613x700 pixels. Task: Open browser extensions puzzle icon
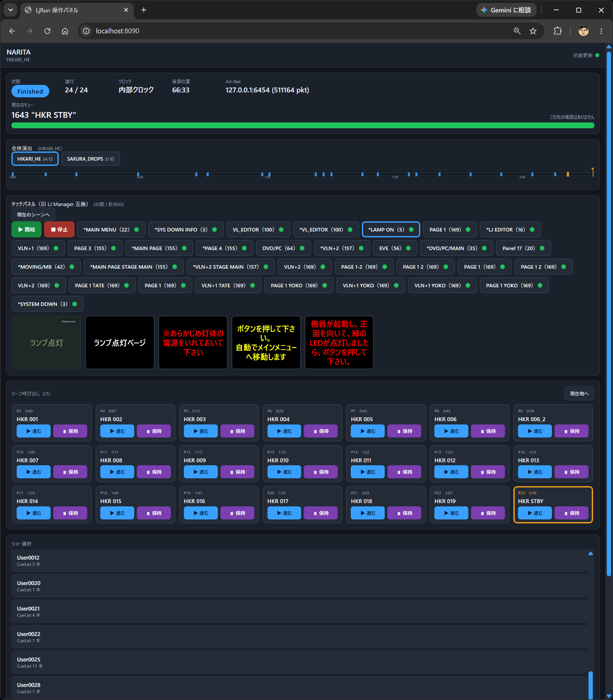pyautogui.click(x=557, y=31)
